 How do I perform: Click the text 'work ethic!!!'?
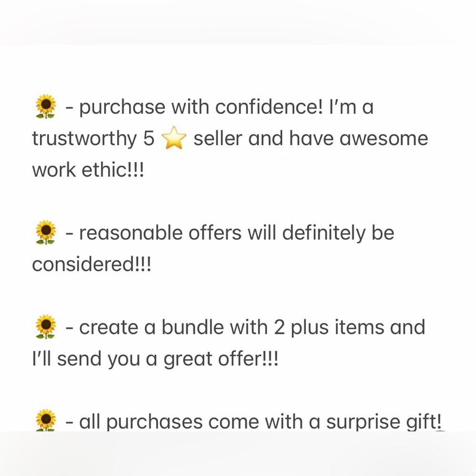point(88,170)
